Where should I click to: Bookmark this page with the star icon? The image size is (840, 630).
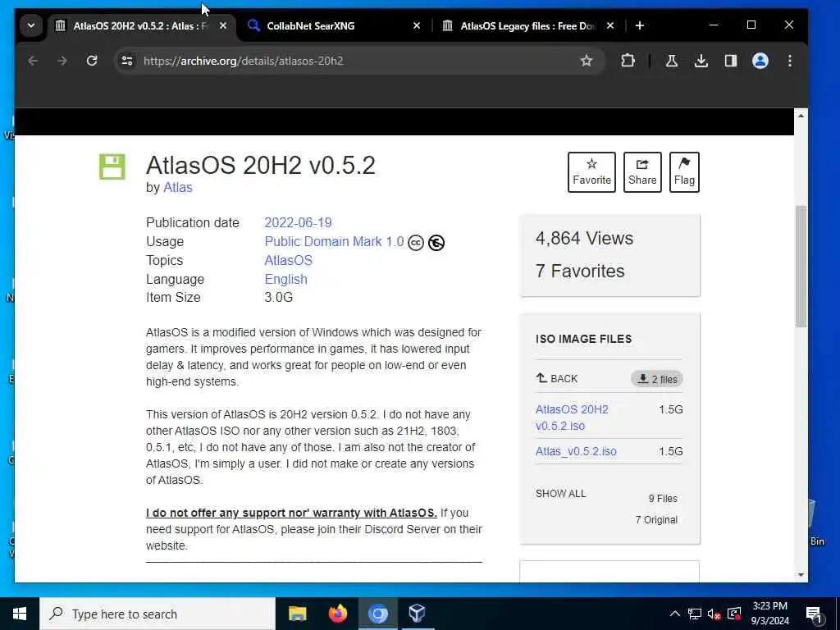point(587,61)
